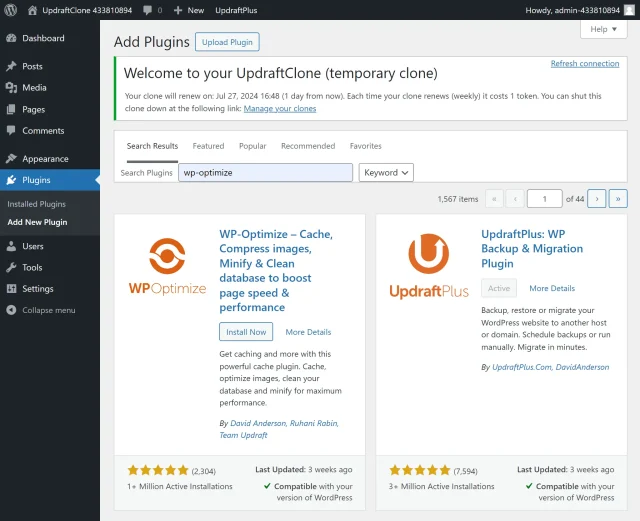Open the Posts menu pin icon
The width and height of the screenshot is (640, 521).
[x=11, y=66]
